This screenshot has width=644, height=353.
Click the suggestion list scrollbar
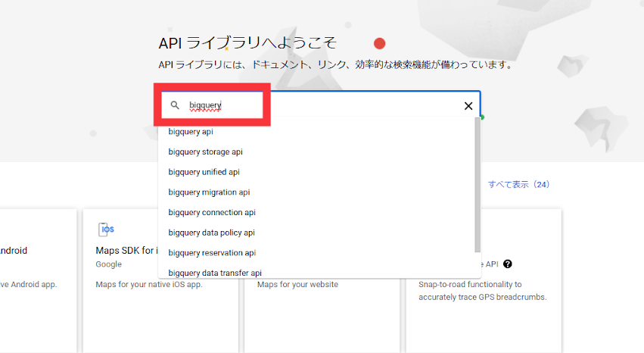478,185
